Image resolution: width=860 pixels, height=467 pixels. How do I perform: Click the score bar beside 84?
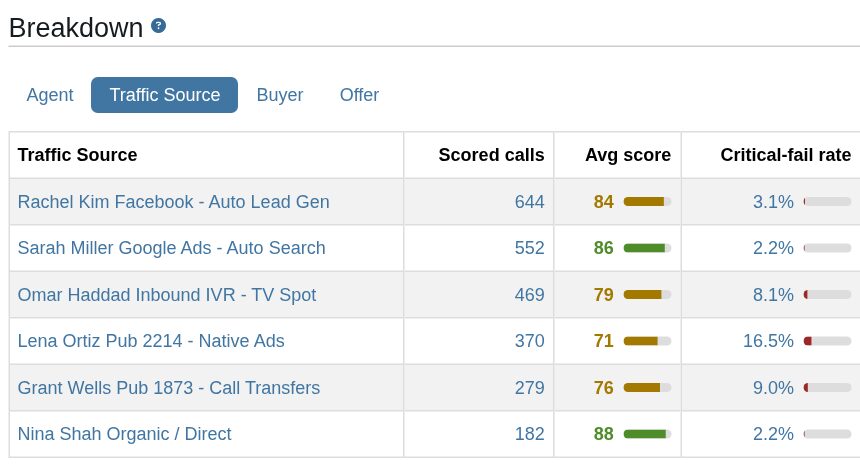647,202
